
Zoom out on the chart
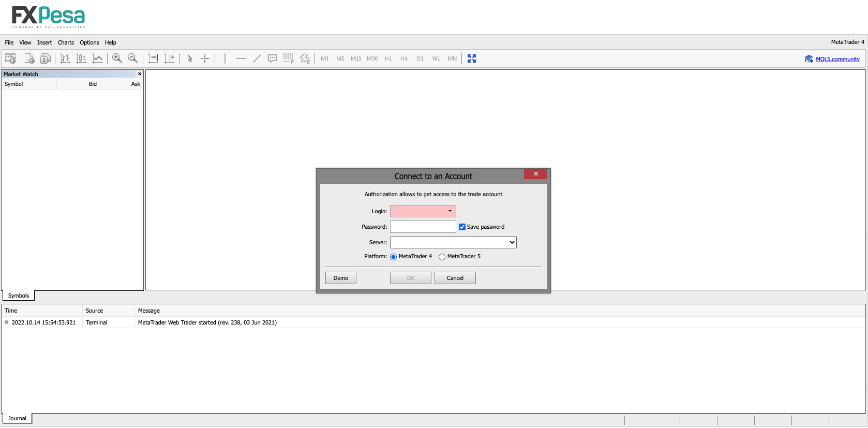[x=133, y=58]
